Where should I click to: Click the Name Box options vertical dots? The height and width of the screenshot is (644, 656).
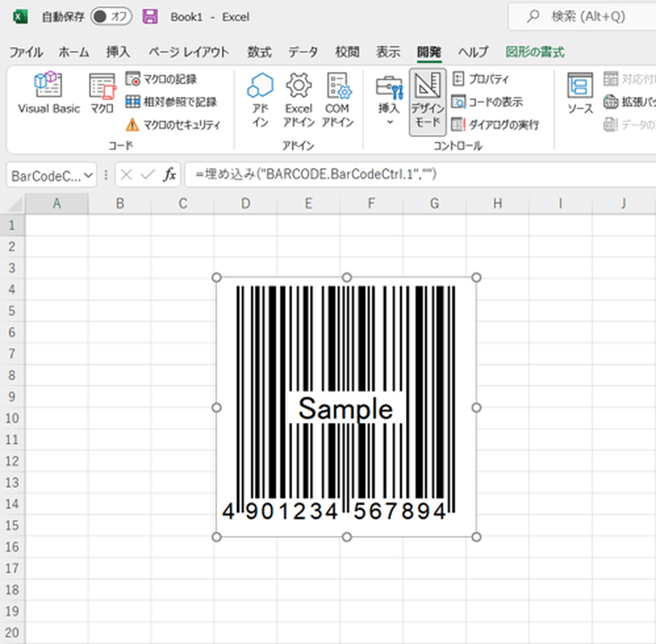pos(106,175)
